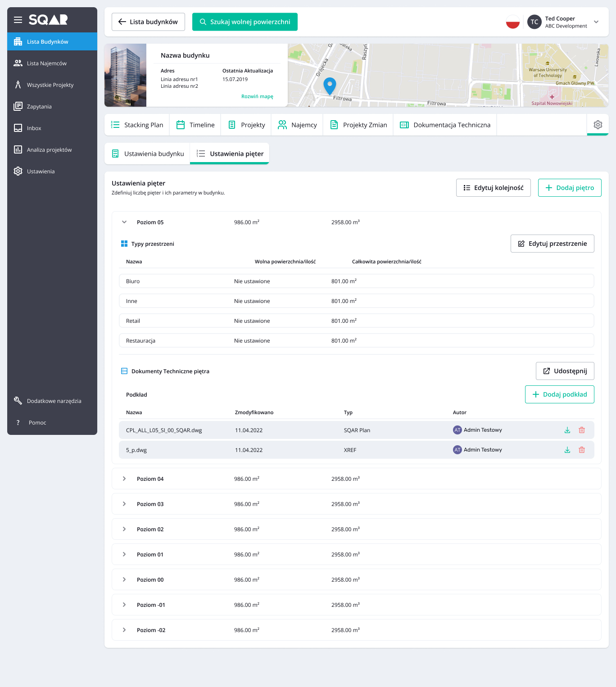
Task: Switch to Ustawienia budynku tab
Action: click(148, 154)
